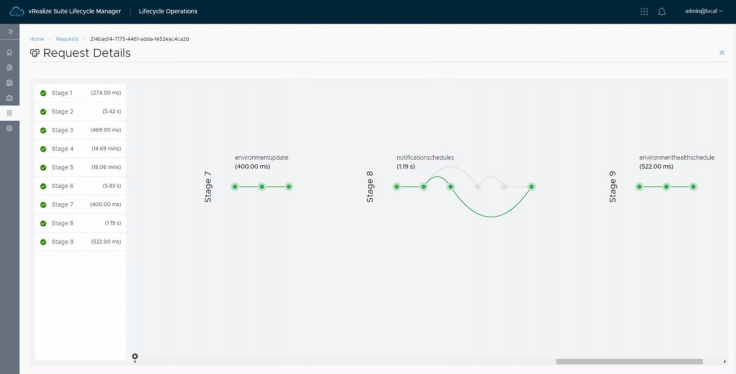736x374 pixels.
Task: Click the Home breadcrumb link
Action: [x=37, y=39]
